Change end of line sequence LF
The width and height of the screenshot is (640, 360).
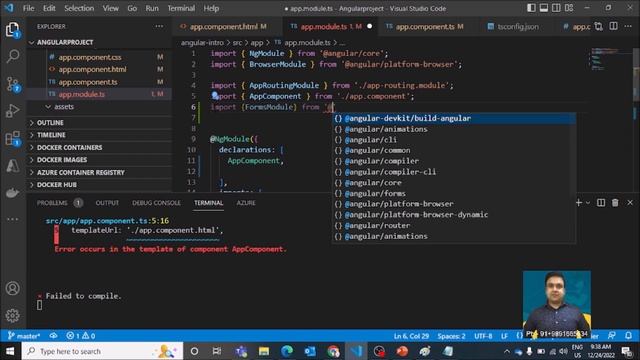coord(504,336)
